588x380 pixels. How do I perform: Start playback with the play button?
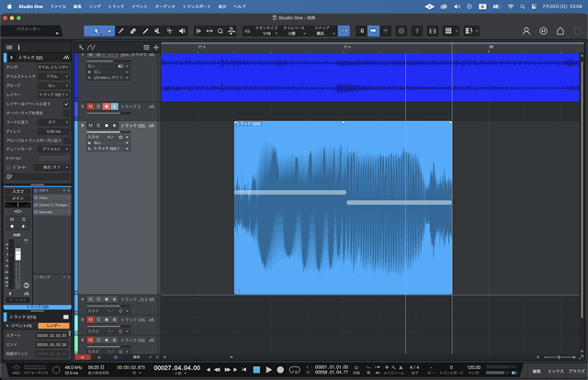[x=268, y=370]
